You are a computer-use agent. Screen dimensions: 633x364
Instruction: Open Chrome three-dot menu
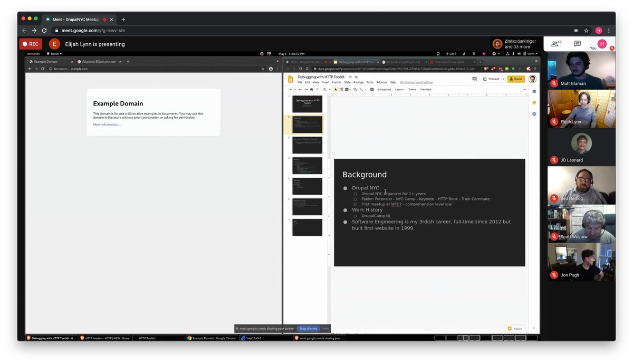(609, 31)
